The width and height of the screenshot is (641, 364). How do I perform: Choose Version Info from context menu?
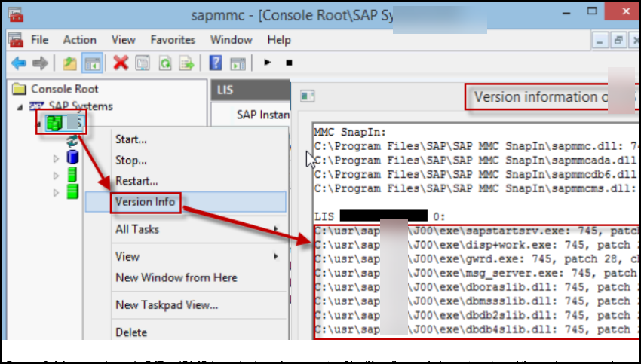click(186, 202)
